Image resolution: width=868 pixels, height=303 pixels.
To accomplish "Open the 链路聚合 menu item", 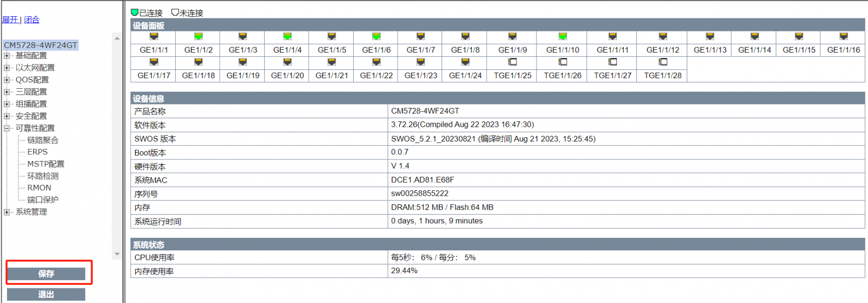I will click(43, 140).
